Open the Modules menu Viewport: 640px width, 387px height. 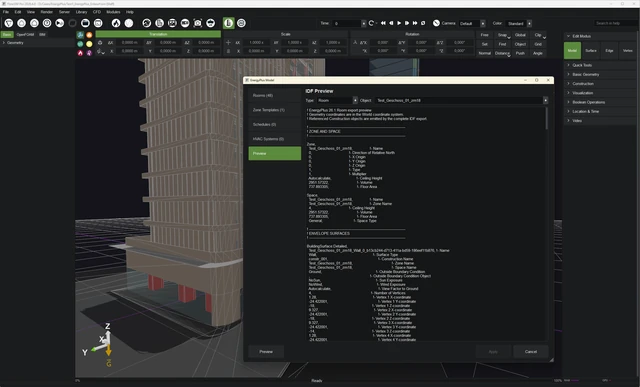coord(113,12)
